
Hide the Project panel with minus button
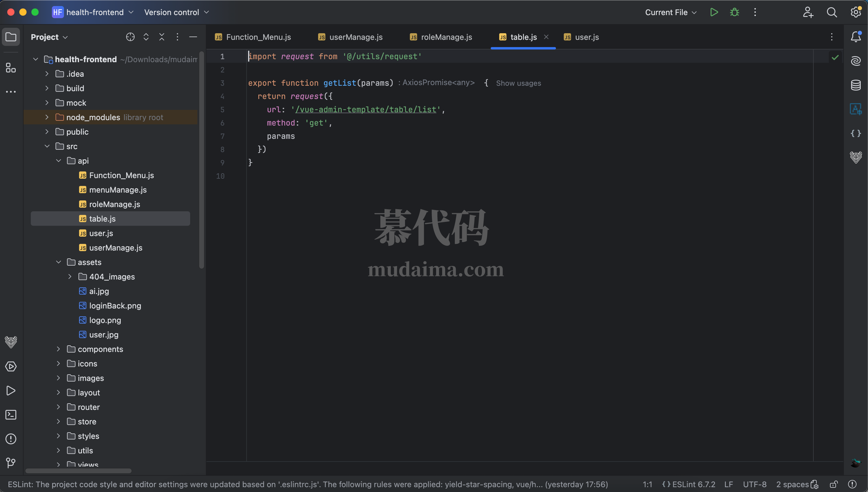193,37
